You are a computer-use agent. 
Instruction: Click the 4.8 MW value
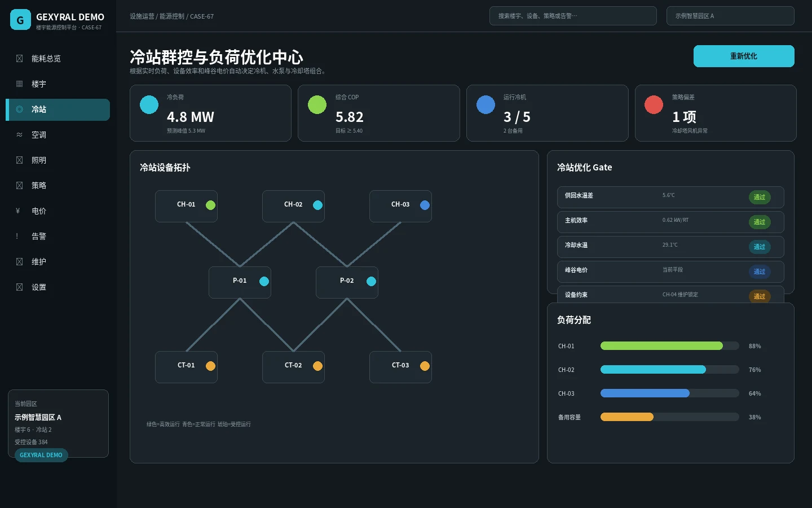coord(191,117)
